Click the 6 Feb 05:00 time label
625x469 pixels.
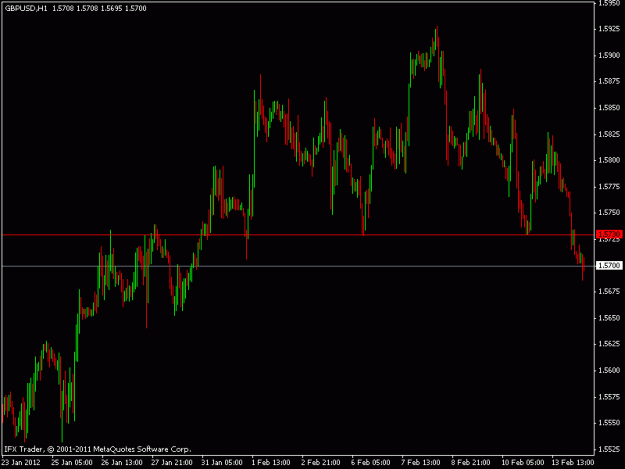pyautogui.click(x=371, y=462)
